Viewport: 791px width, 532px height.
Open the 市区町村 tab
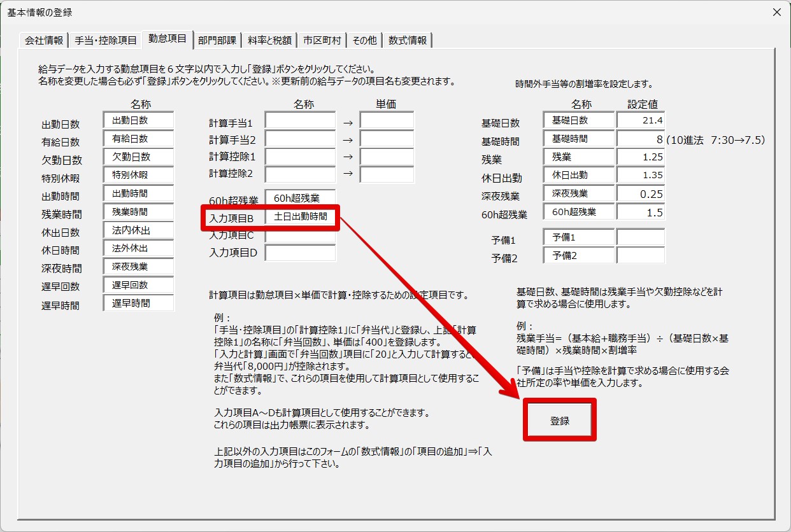(322, 40)
